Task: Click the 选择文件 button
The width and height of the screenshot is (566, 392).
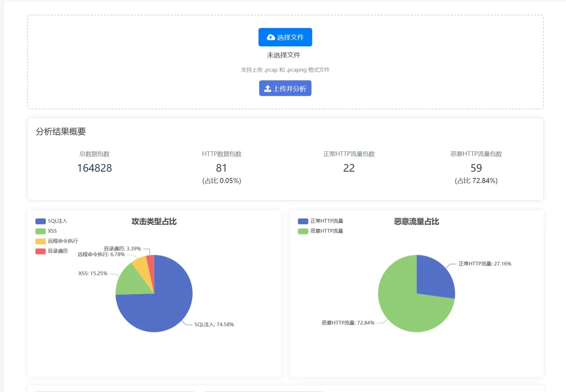Action: click(x=285, y=37)
